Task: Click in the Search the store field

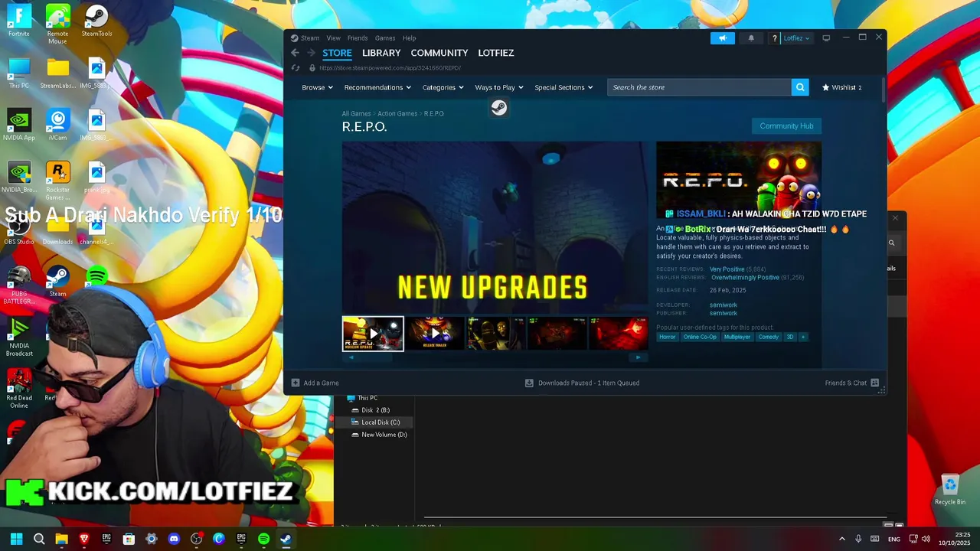Action: point(700,87)
